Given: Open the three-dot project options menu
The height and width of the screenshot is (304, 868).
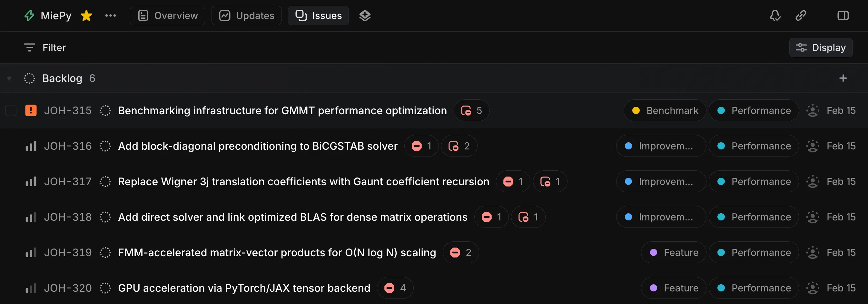Looking at the screenshot, I should [110, 15].
